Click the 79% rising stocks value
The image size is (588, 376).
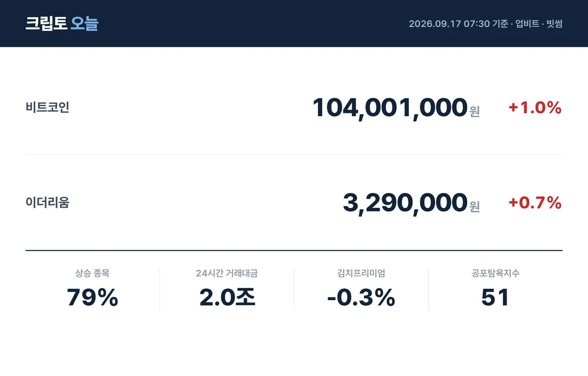[92, 298]
